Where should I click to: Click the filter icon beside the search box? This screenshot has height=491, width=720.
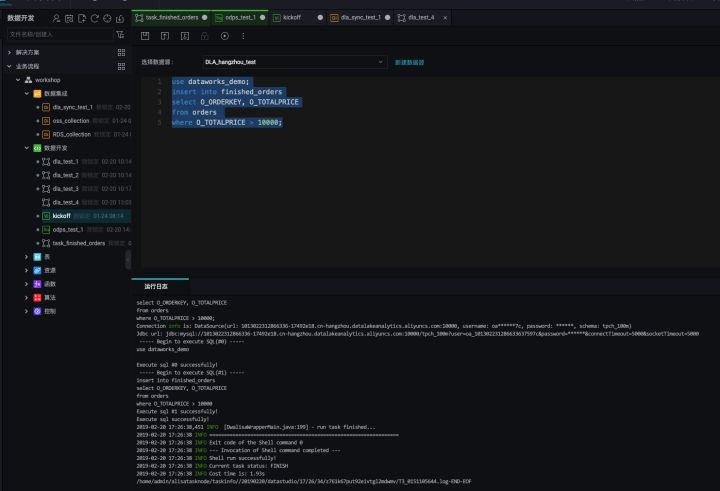(121, 34)
